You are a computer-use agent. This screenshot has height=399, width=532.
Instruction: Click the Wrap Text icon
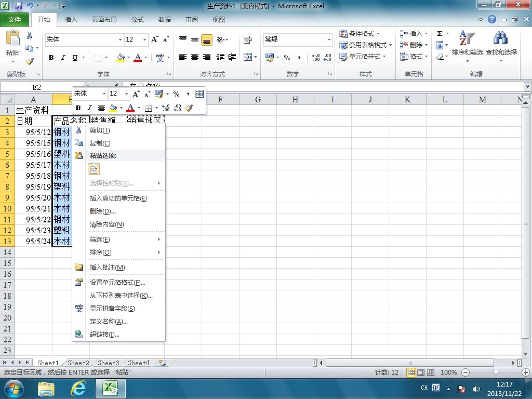click(x=248, y=39)
